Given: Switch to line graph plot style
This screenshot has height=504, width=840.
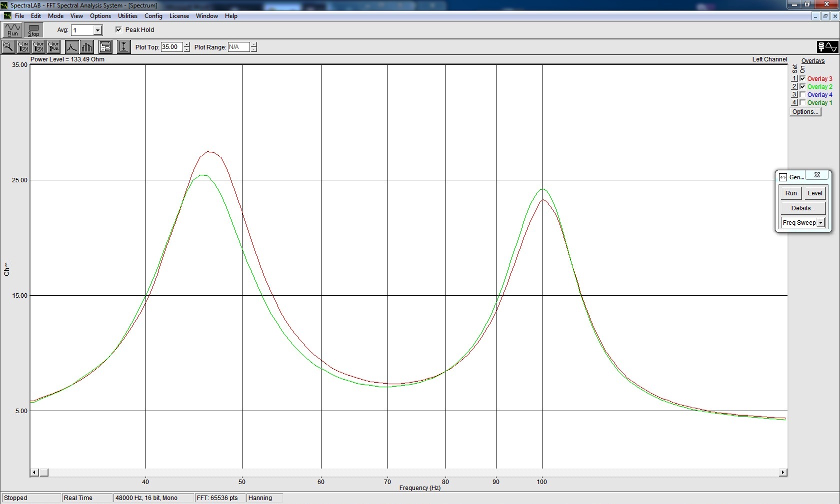Looking at the screenshot, I should (72, 47).
